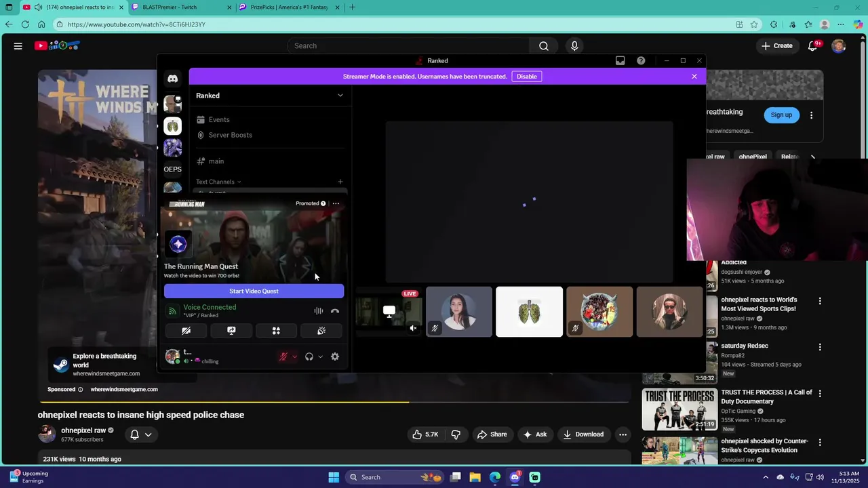Viewport: 868px width, 488px height.
Task: Open options for TRUST THE PROCESS video
Action: coord(820,394)
